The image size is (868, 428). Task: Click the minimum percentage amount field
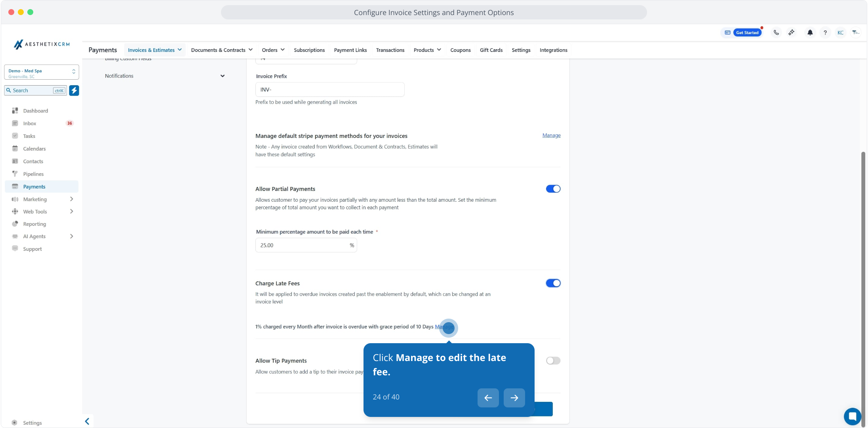[x=302, y=245]
